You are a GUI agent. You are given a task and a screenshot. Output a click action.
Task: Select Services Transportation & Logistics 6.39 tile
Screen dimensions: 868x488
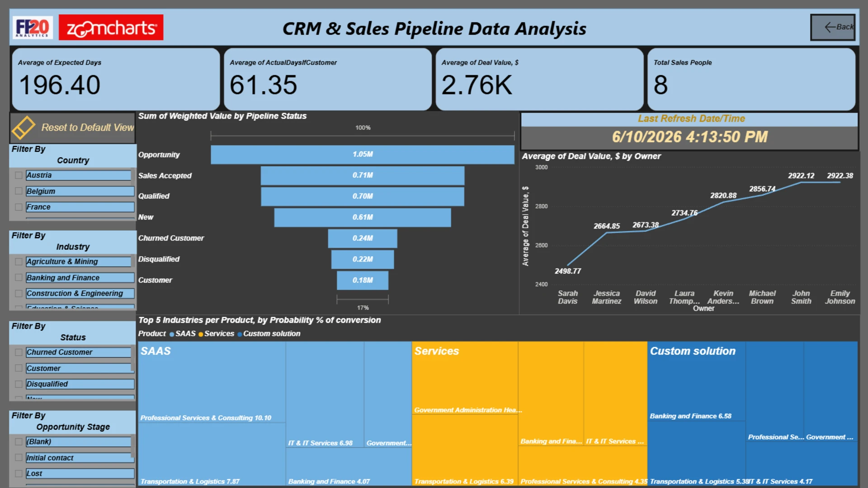tap(465, 450)
